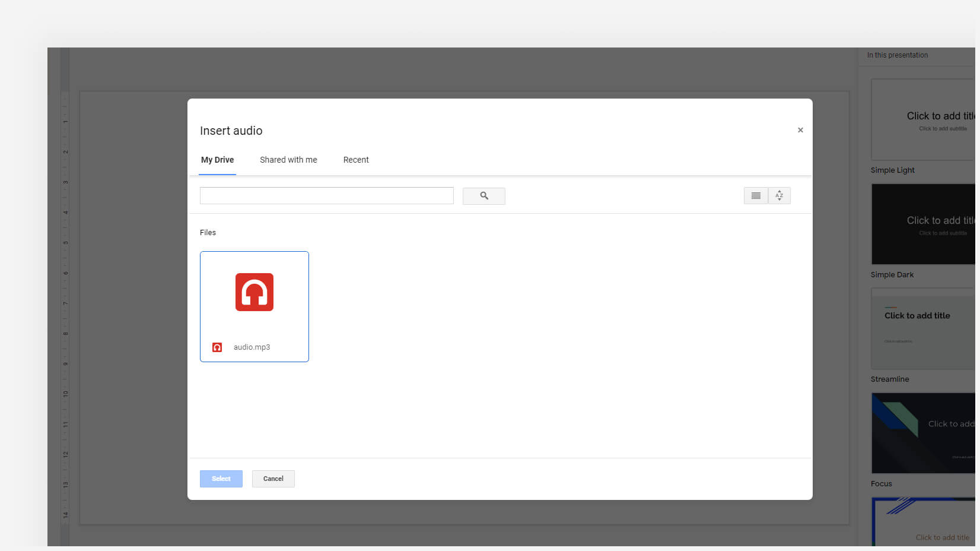Cancel the audio insertion

pos(273,479)
